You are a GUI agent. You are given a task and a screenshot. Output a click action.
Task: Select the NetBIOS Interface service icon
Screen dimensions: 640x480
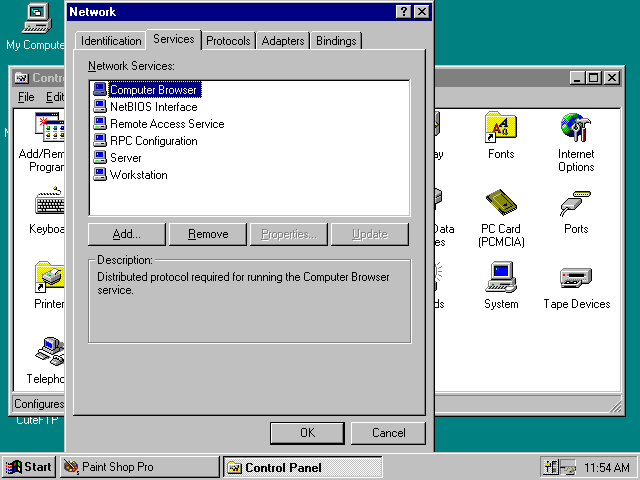tap(100, 107)
